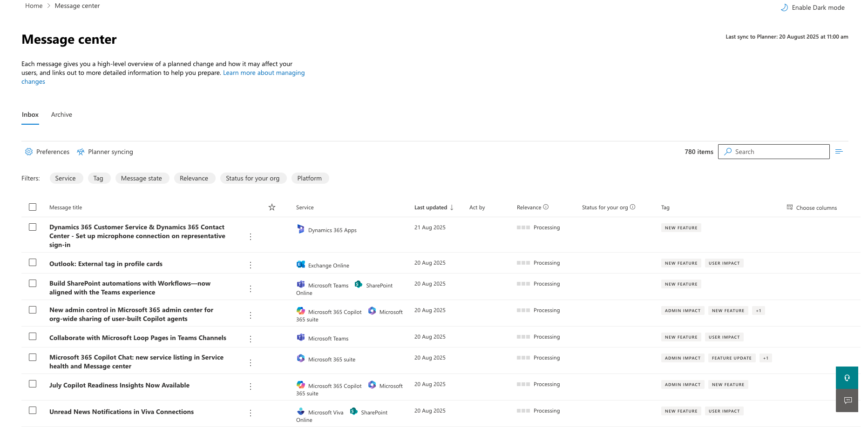Open more actions for Outlook External tag message

251,265
